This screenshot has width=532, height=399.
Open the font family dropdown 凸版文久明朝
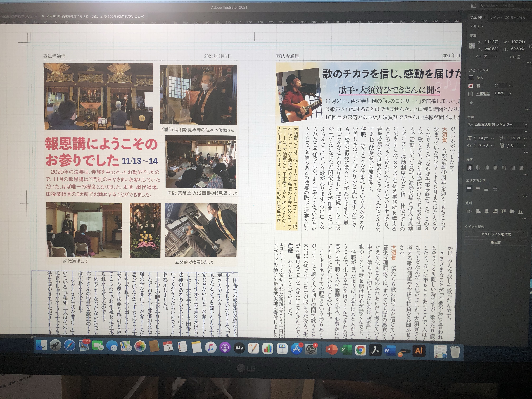(526, 125)
